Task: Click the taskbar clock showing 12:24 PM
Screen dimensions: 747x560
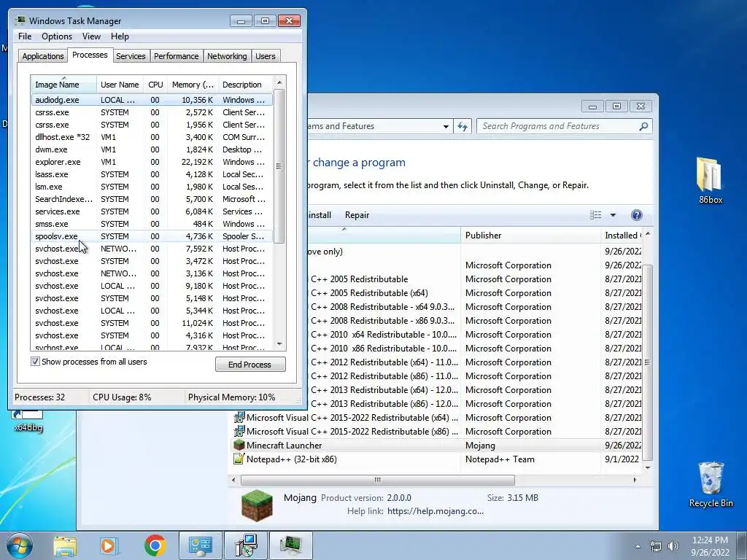Action: [x=710, y=546]
